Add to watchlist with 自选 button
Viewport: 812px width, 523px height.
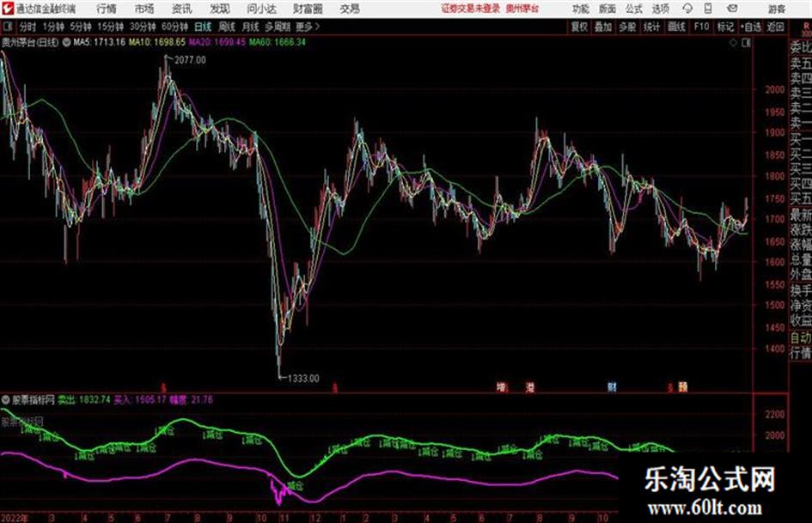[x=751, y=27]
